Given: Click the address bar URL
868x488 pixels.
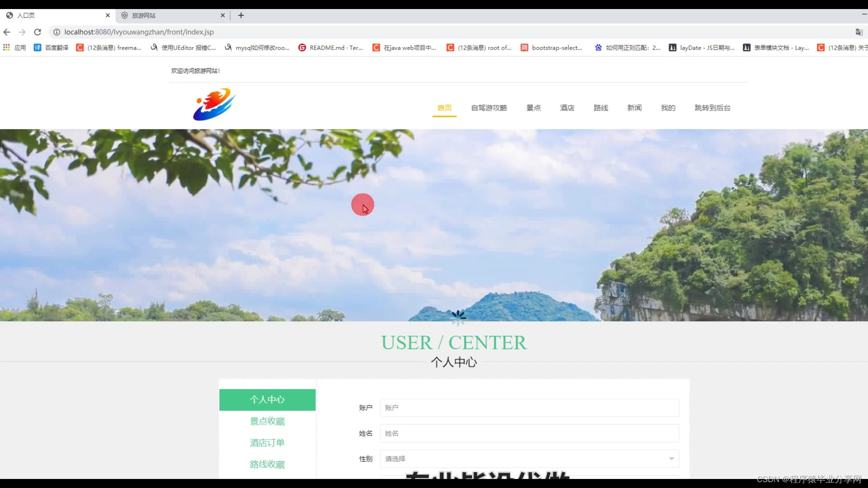Looking at the screenshot, I should (139, 32).
